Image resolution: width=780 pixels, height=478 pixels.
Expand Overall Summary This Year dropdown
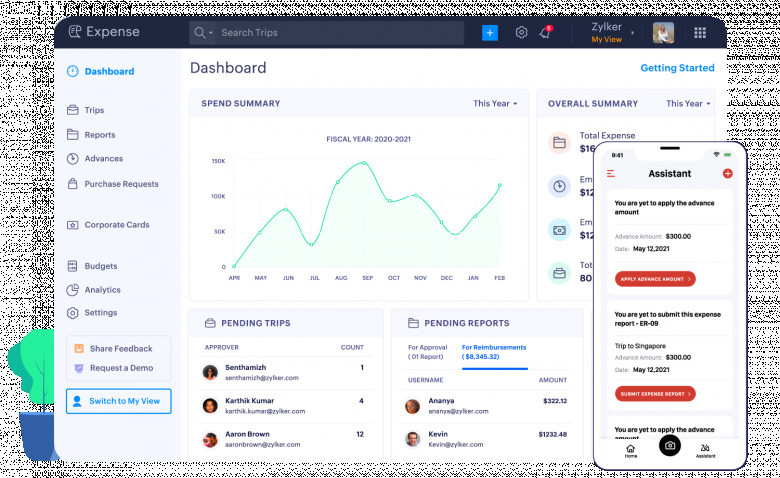coord(688,103)
